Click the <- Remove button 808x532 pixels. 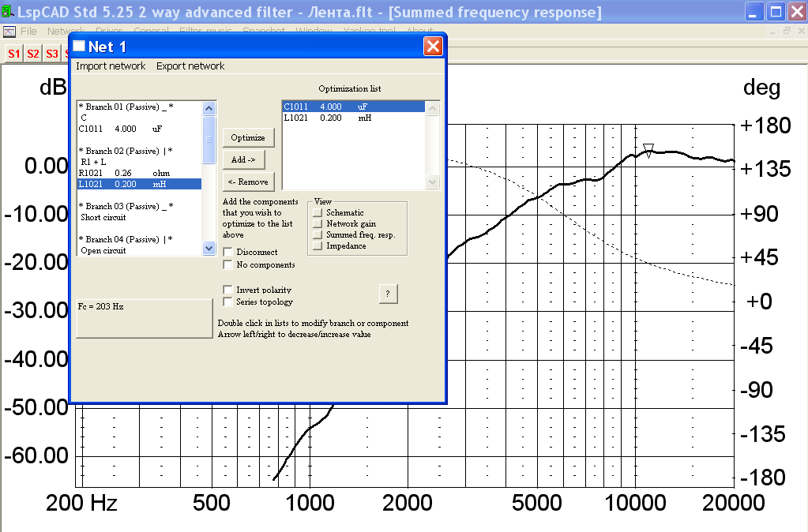(248, 182)
